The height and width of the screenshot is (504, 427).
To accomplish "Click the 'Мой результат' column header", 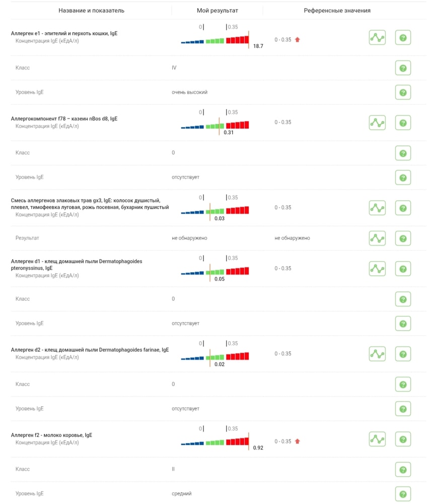I will pyautogui.click(x=217, y=10).
